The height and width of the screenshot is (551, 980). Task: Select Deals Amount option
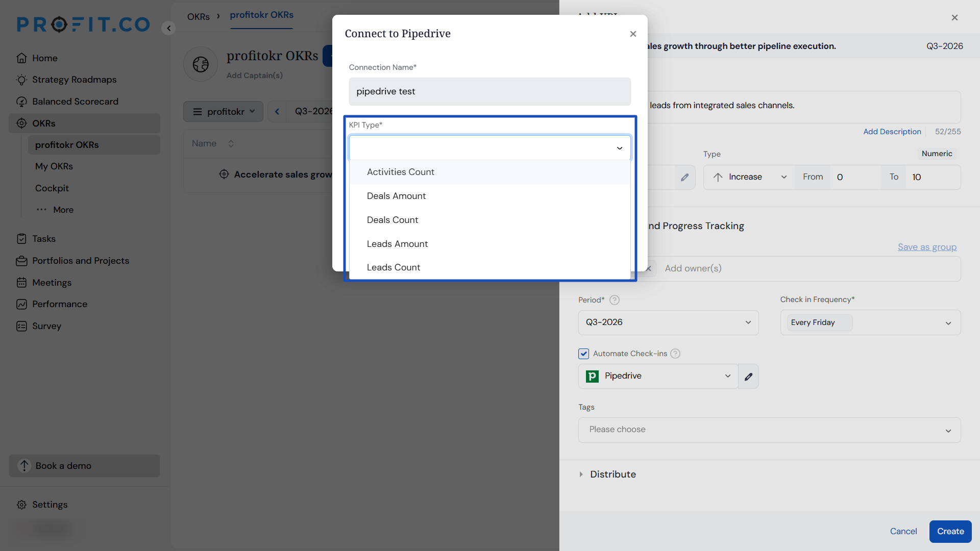click(x=490, y=196)
